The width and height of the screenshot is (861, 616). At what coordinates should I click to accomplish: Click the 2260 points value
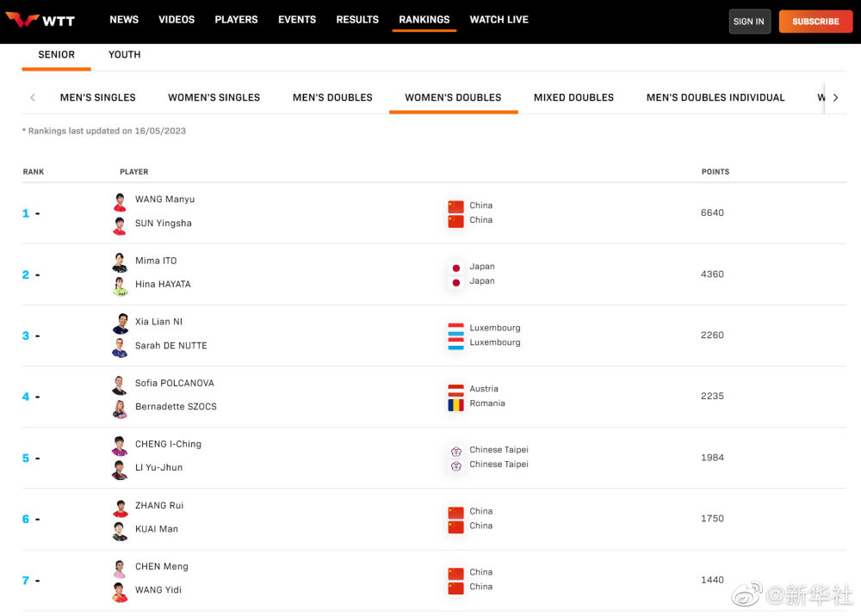[712, 336]
